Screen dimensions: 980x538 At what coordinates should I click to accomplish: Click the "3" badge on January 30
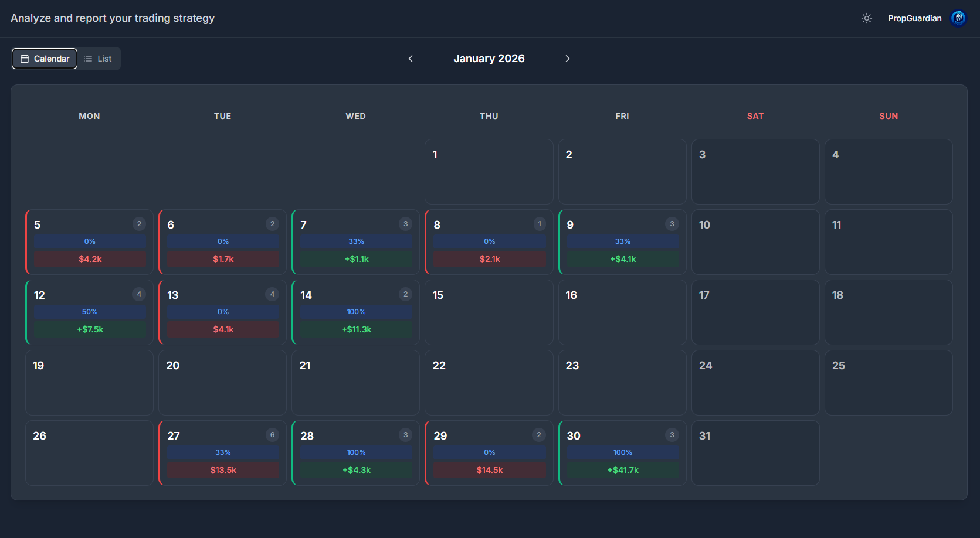pyautogui.click(x=672, y=435)
